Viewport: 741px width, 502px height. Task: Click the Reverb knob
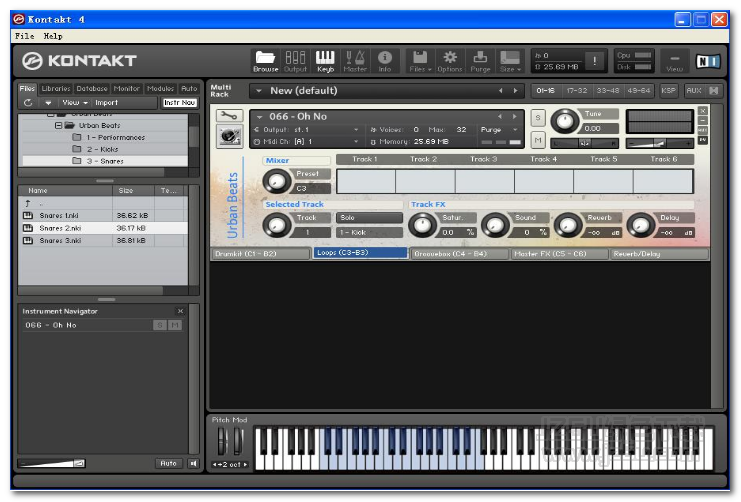tap(568, 225)
